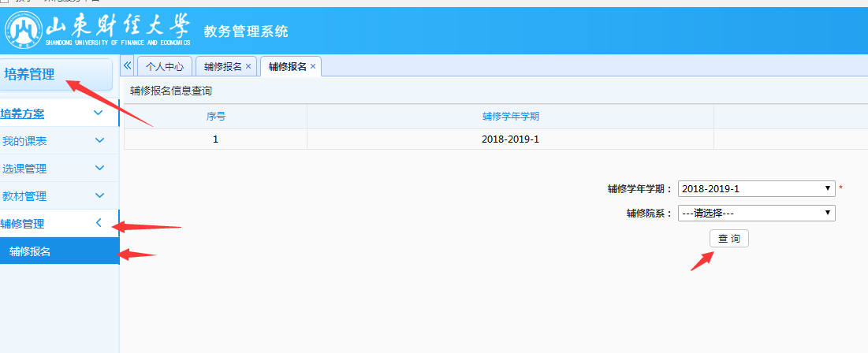Select the currently active 辅修报名 tab

(287, 67)
